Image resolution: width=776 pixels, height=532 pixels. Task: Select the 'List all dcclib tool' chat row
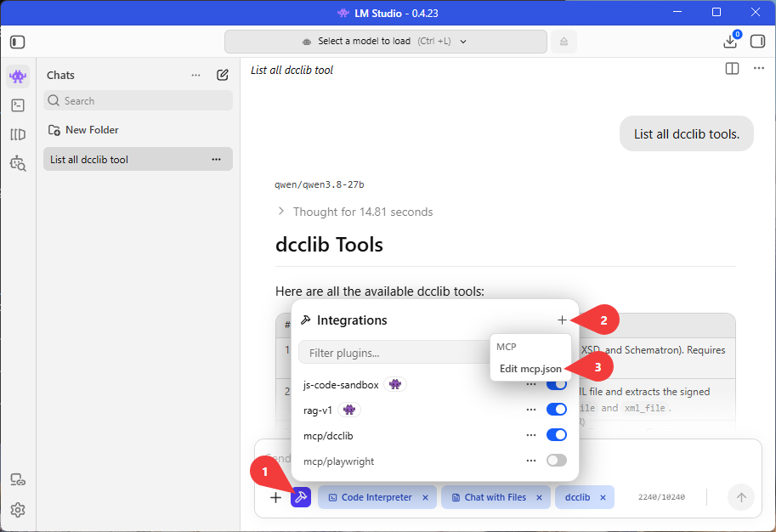pyautogui.click(x=138, y=160)
